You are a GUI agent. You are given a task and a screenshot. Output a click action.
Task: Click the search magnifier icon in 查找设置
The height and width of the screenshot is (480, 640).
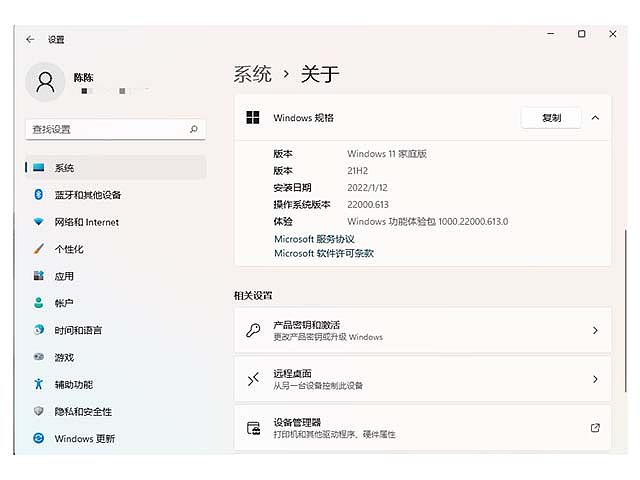(194, 129)
